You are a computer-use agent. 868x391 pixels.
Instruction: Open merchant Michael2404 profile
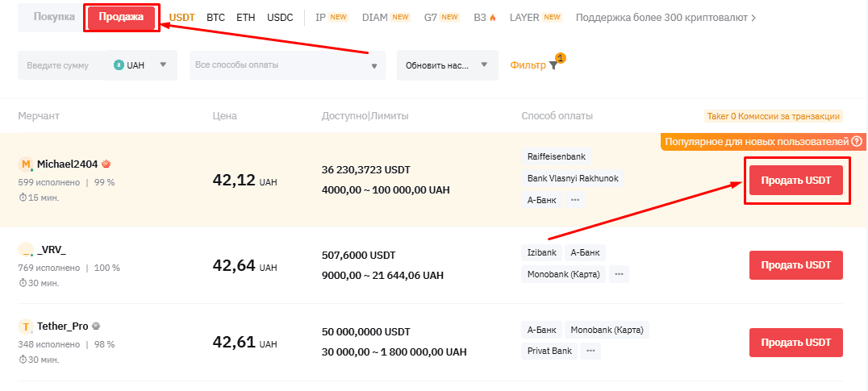(67, 164)
